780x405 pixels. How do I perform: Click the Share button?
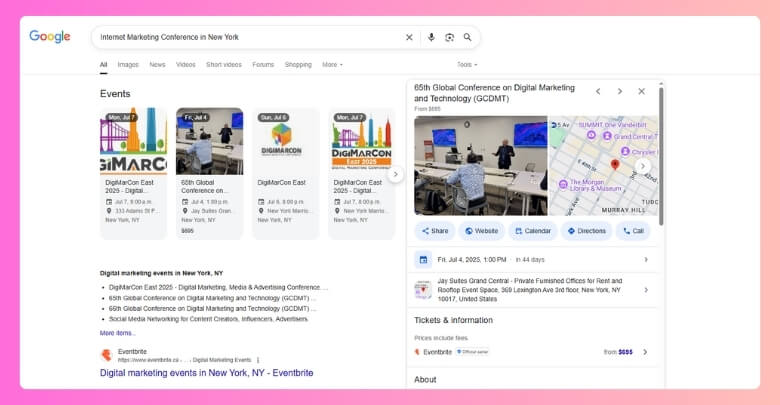point(435,231)
